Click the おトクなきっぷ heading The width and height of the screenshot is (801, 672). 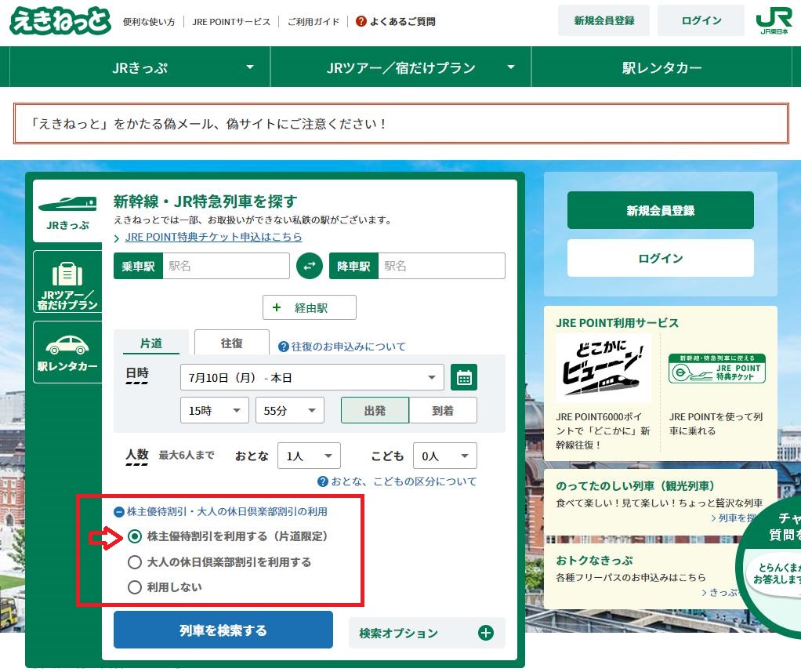point(594,561)
